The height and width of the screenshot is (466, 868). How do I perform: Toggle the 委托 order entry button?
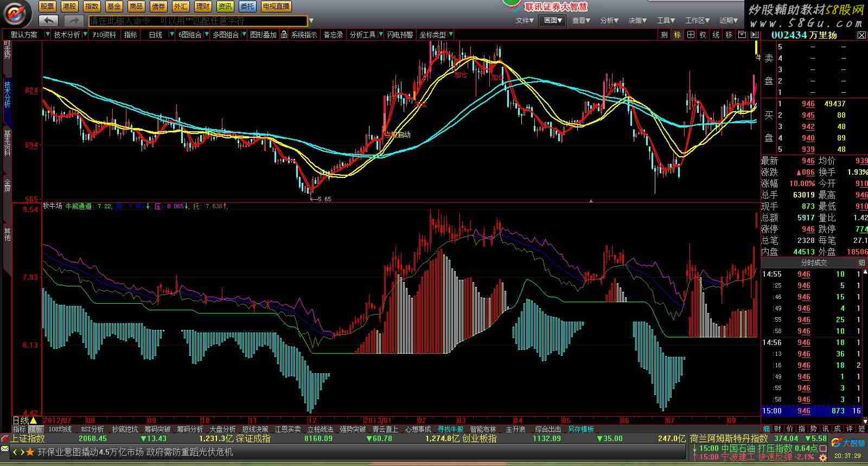coord(247,7)
